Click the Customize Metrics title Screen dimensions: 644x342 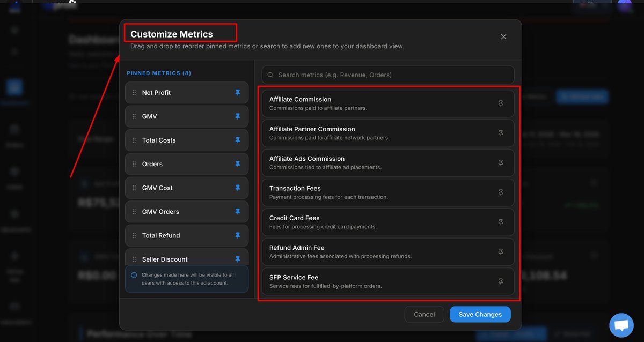pyautogui.click(x=172, y=34)
